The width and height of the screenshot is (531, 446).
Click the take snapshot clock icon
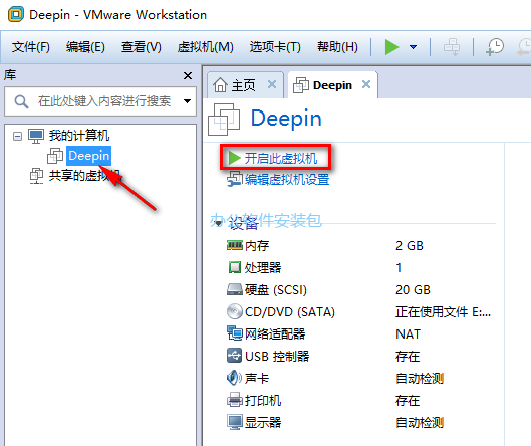[x=494, y=47]
